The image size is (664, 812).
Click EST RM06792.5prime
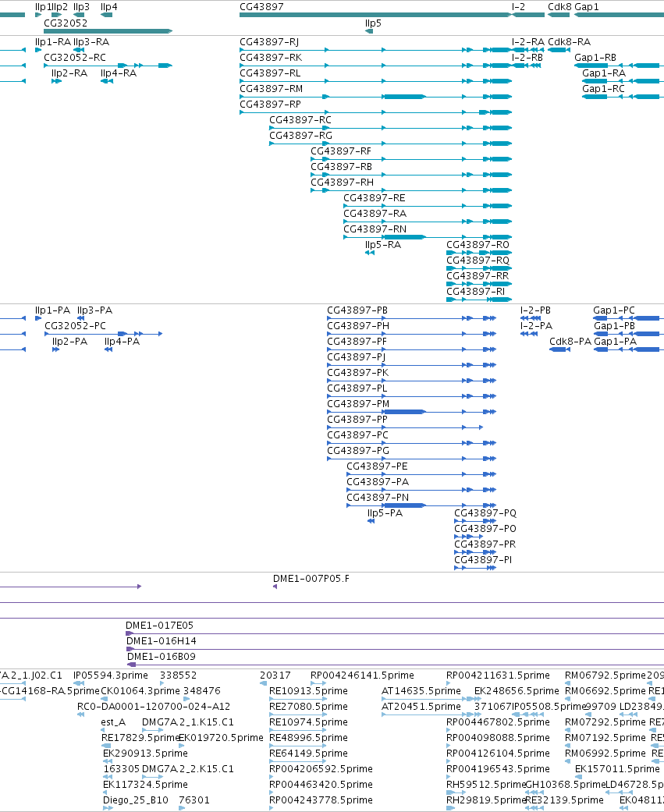[x=567, y=683]
